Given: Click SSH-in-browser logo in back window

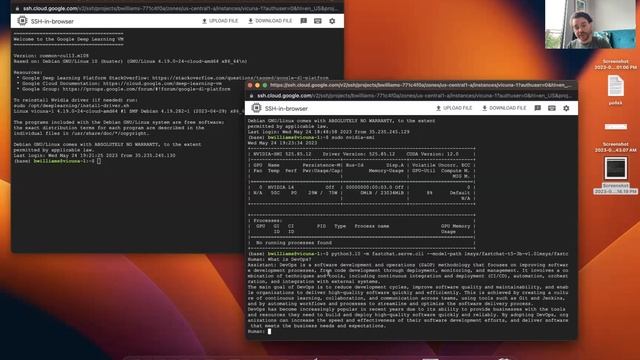Looking at the screenshot, I should click(x=22, y=21).
